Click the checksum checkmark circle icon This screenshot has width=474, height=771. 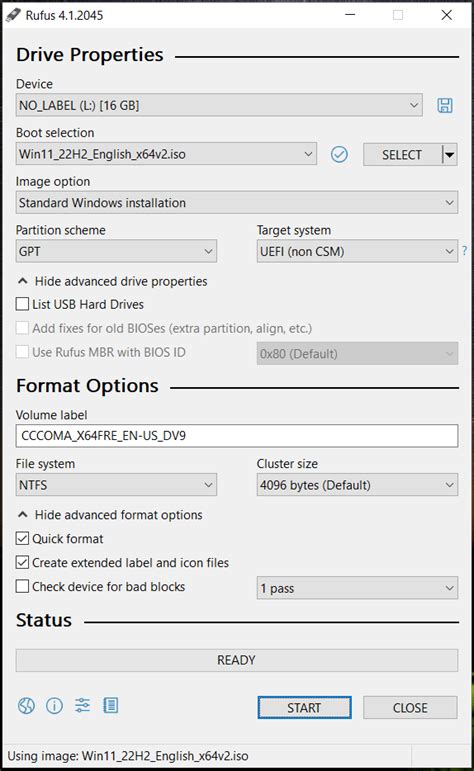(339, 154)
